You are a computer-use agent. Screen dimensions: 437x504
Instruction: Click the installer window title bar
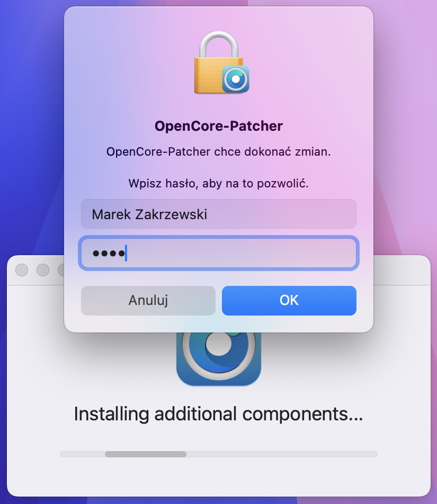[x=402, y=271]
